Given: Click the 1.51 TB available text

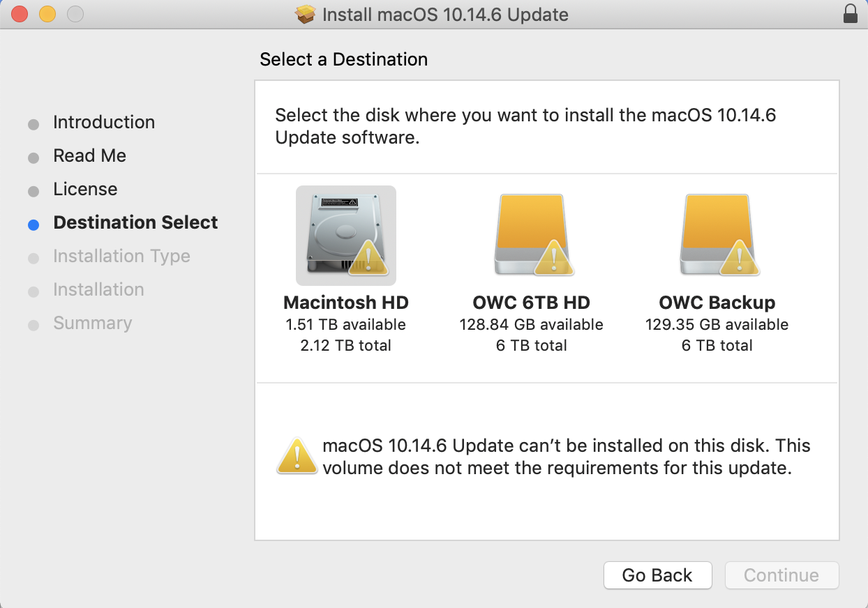Looking at the screenshot, I should click(x=346, y=325).
